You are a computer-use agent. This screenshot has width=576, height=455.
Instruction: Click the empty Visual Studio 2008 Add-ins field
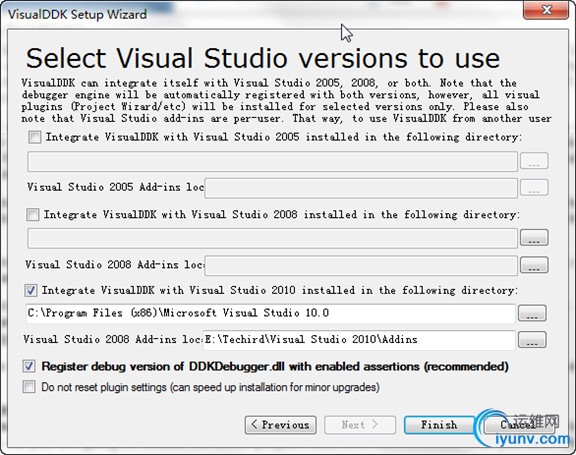[x=361, y=266]
